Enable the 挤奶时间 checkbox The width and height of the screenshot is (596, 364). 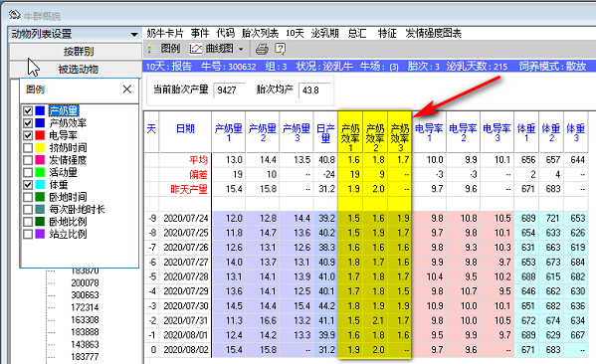pyautogui.click(x=28, y=148)
